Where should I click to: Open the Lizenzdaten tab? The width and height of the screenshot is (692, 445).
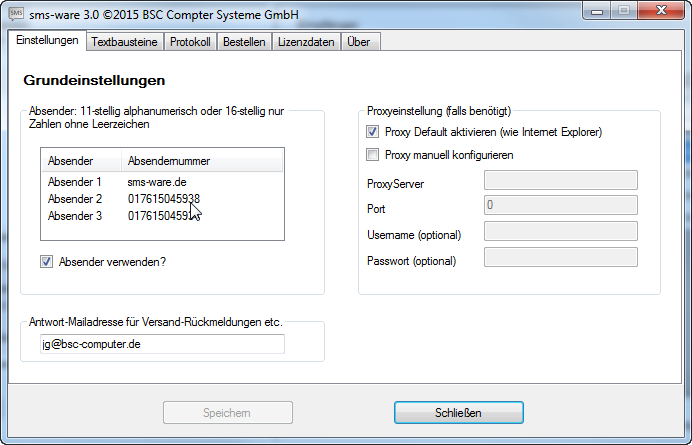306,42
